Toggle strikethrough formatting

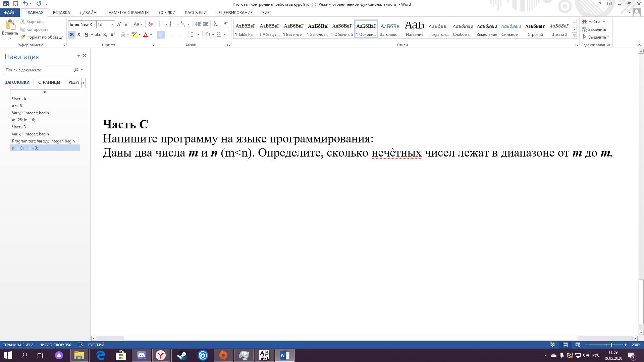point(98,35)
